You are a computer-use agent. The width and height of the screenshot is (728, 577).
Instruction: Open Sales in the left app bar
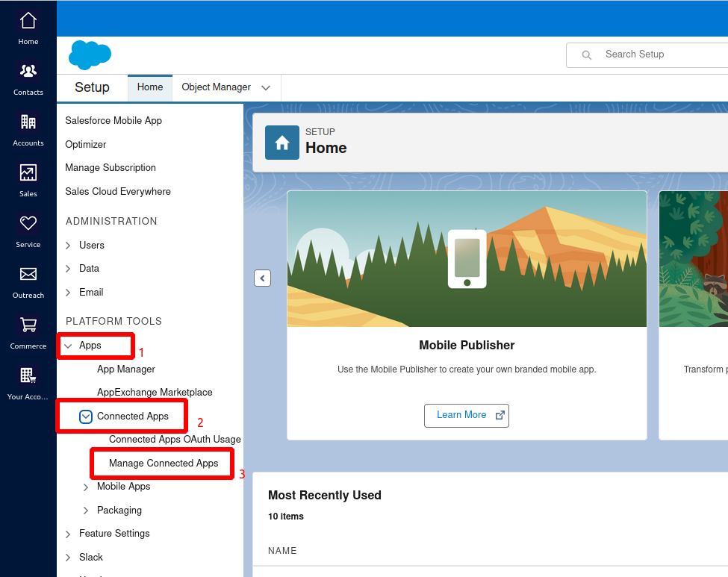click(x=28, y=180)
